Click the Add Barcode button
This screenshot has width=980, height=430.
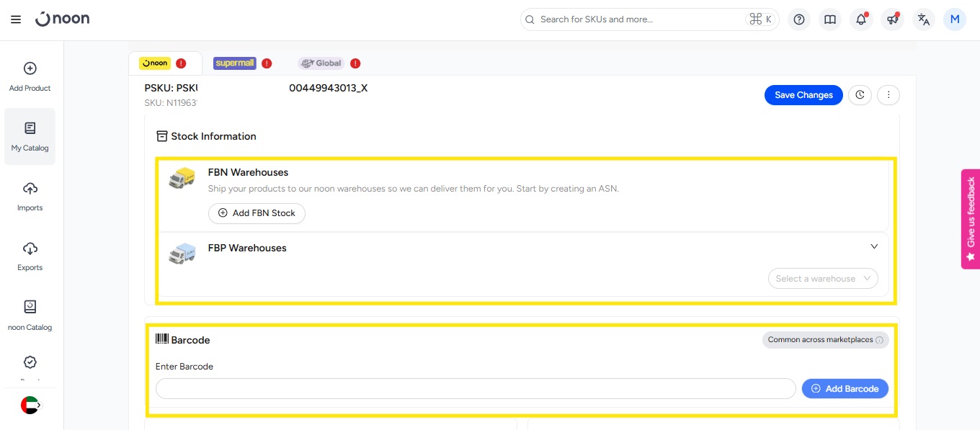[x=845, y=389]
